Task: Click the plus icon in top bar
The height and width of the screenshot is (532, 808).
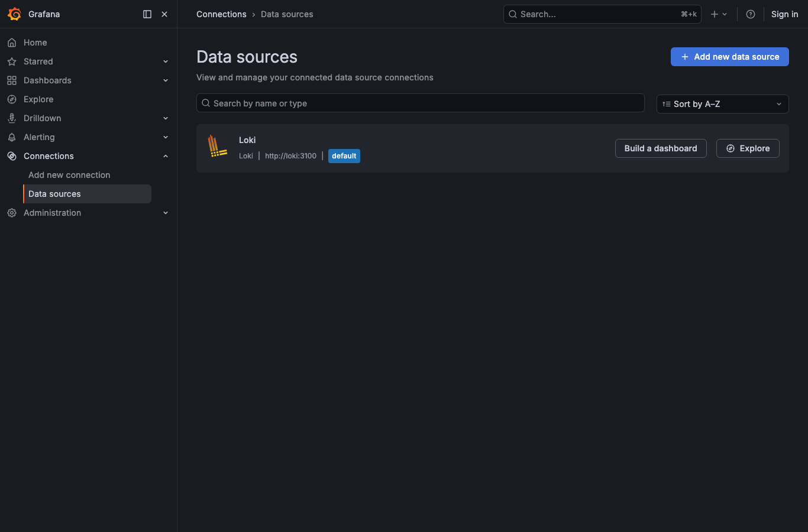Action: 715,14
